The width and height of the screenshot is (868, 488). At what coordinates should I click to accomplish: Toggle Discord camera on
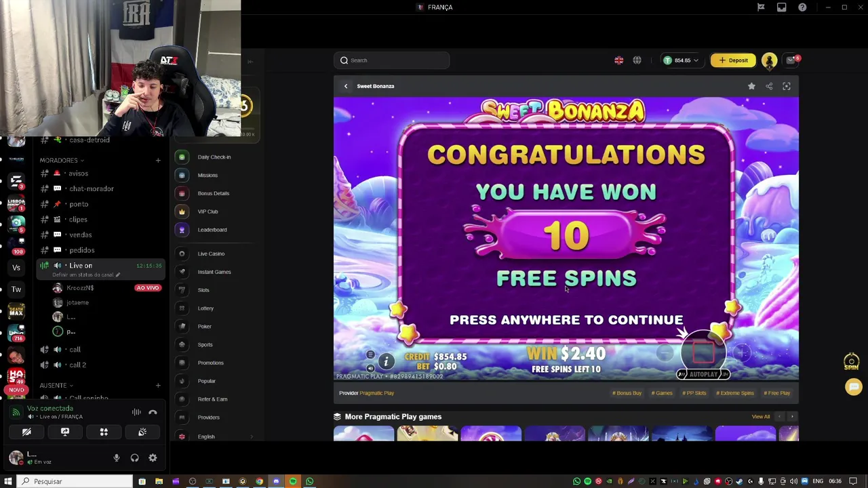(26, 432)
